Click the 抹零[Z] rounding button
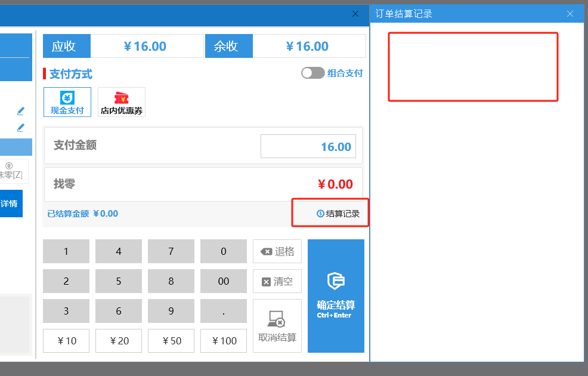Viewport: 588px width, 376px height. tap(12, 171)
